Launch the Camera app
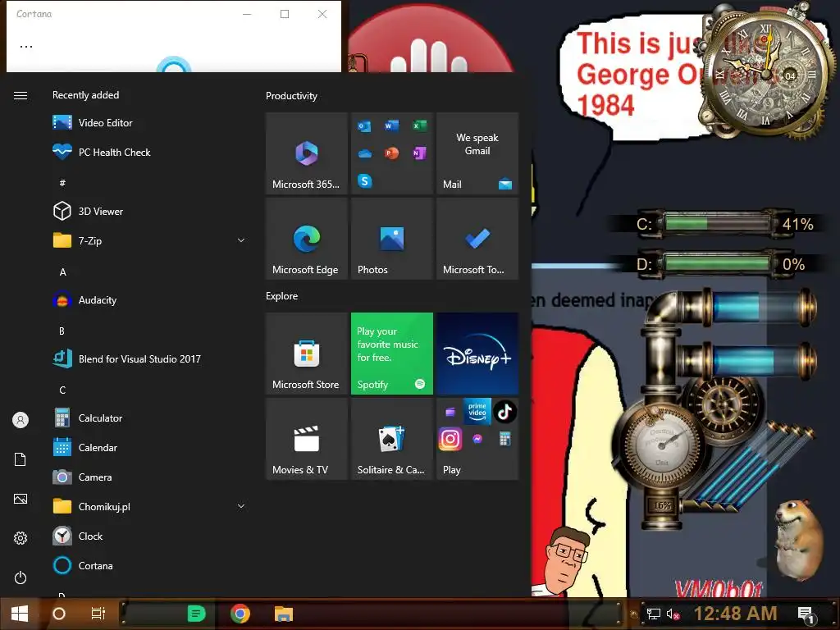840x630 pixels. pyautogui.click(x=150, y=477)
